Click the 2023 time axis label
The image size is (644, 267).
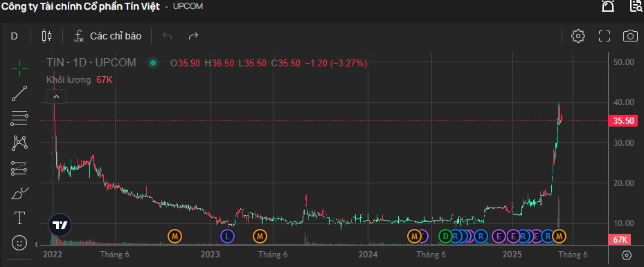point(211,255)
